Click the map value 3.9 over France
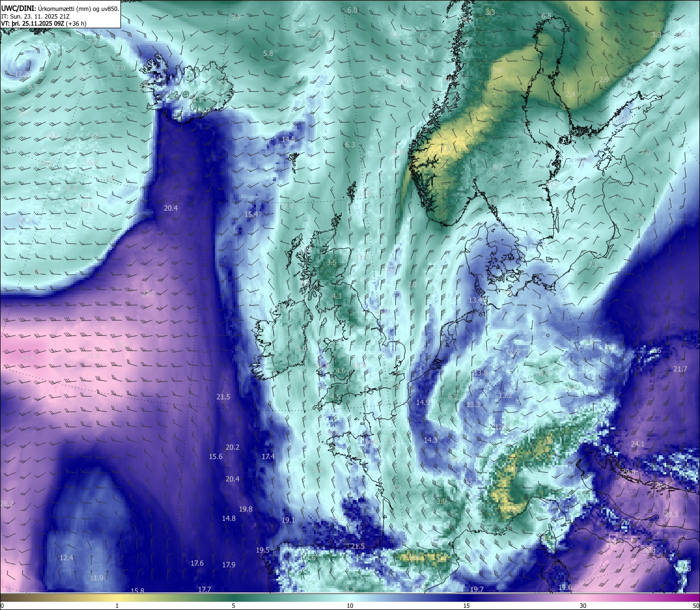The height and width of the screenshot is (610, 700). tap(442, 502)
